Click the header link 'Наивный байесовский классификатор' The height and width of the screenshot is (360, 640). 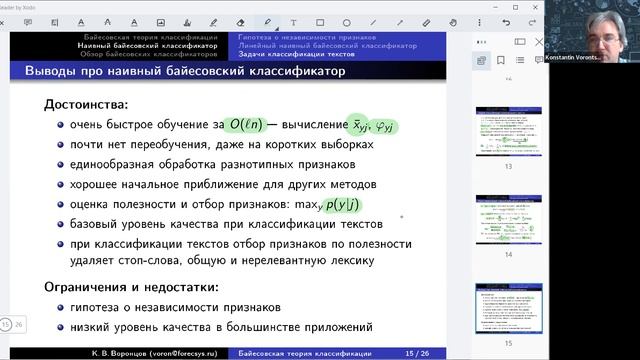click(147, 46)
